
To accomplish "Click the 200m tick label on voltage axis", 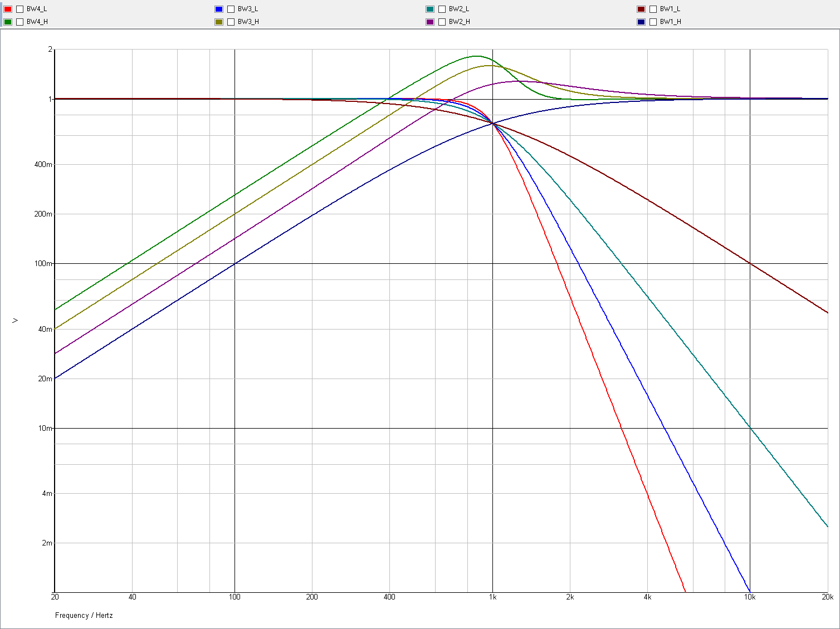I will pos(43,214).
